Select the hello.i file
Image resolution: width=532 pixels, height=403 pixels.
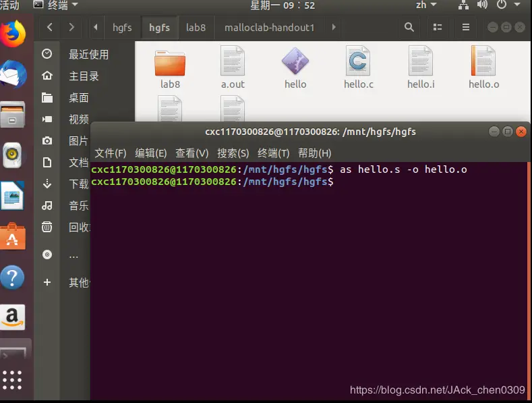coord(421,68)
